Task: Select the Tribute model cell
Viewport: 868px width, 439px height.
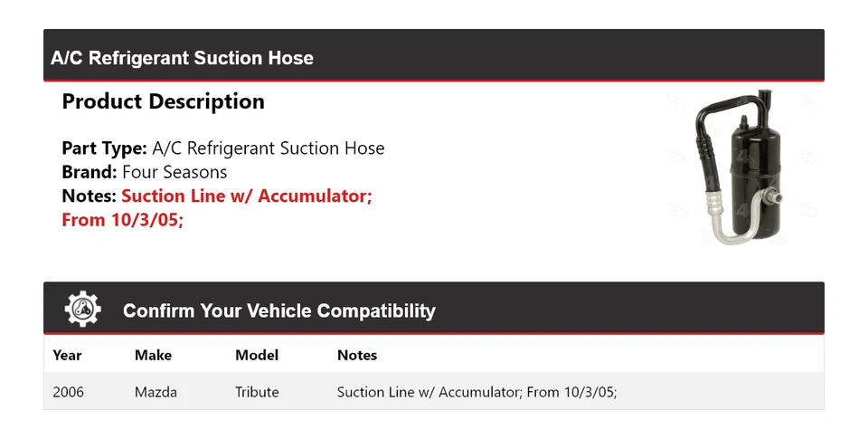Action: (x=257, y=392)
